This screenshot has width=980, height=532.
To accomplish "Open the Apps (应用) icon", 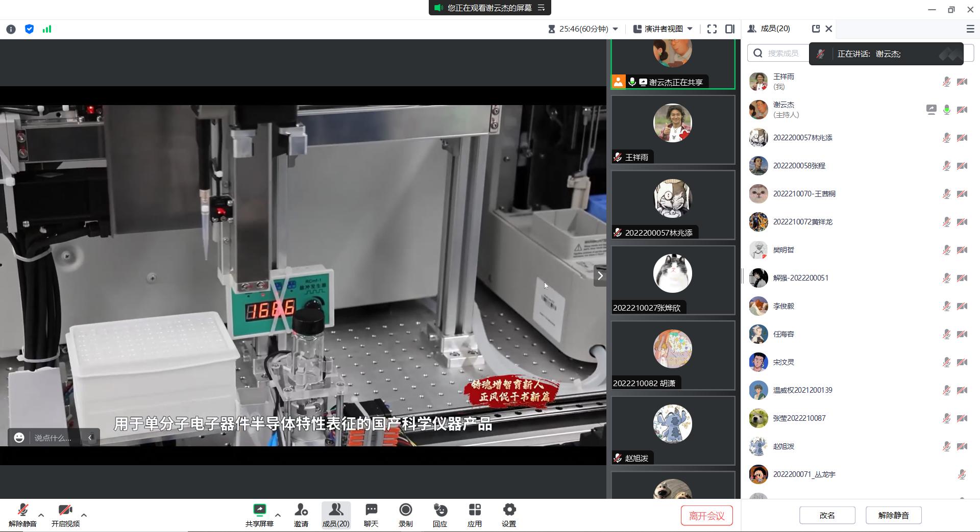I will (474, 515).
